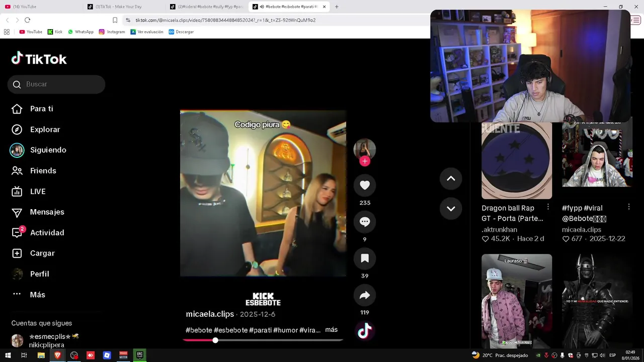The width and height of the screenshot is (644, 362).
Task: Open Dragon ball Rap GT video thumbnail
Action: click(x=517, y=161)
